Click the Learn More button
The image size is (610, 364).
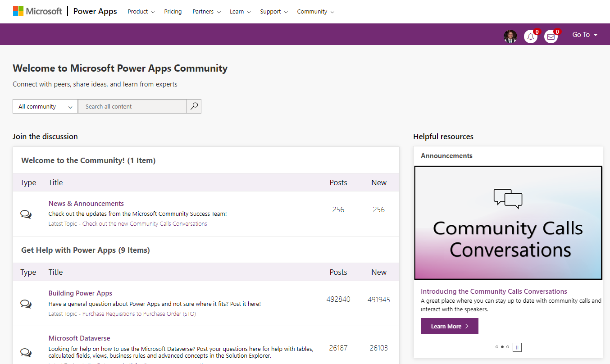(x=450, y=326)
